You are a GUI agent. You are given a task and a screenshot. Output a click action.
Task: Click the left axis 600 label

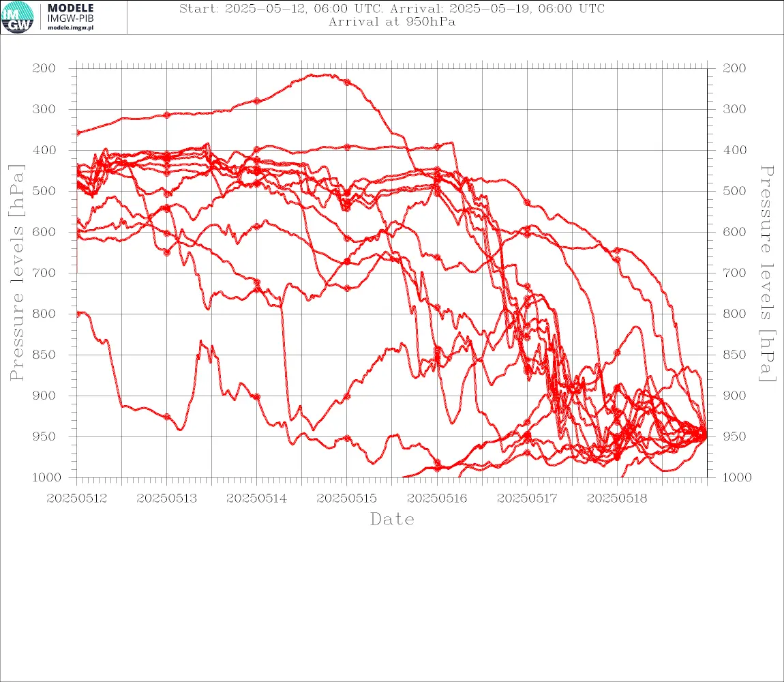(44, 232)
